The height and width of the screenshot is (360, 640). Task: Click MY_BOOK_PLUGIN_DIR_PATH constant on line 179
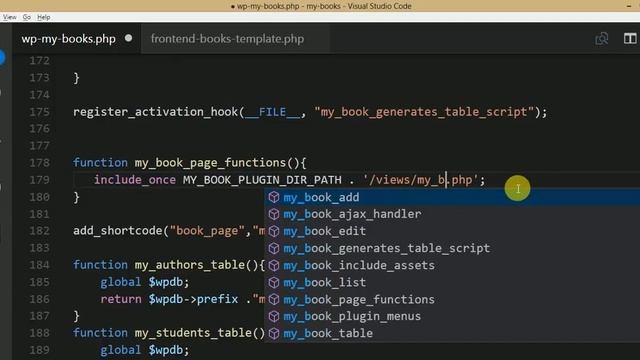[262, 180]
